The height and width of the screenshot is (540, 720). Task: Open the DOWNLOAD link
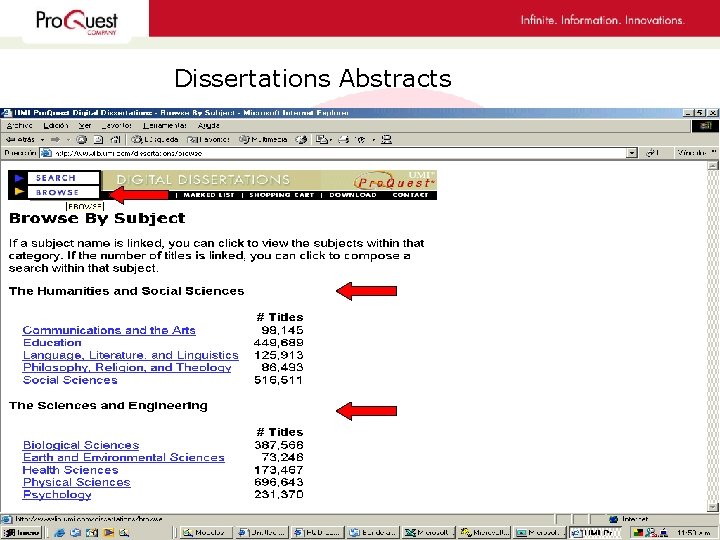click(353, 195)
